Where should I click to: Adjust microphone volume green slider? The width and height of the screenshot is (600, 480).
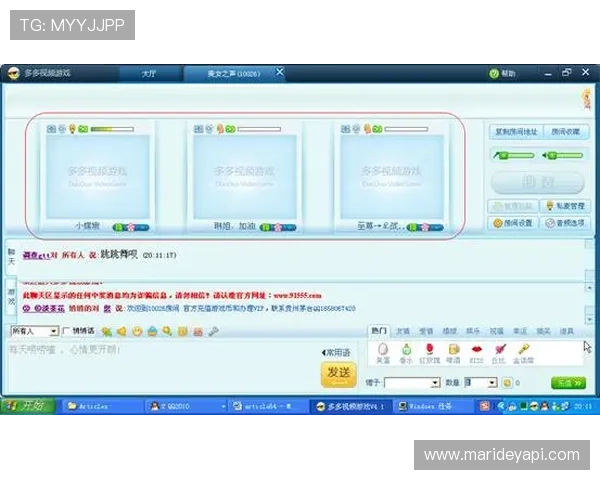click(517, 155)
